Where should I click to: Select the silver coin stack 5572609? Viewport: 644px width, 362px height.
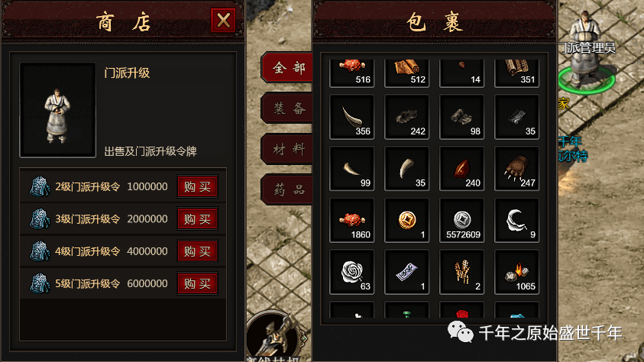(462, 220)
